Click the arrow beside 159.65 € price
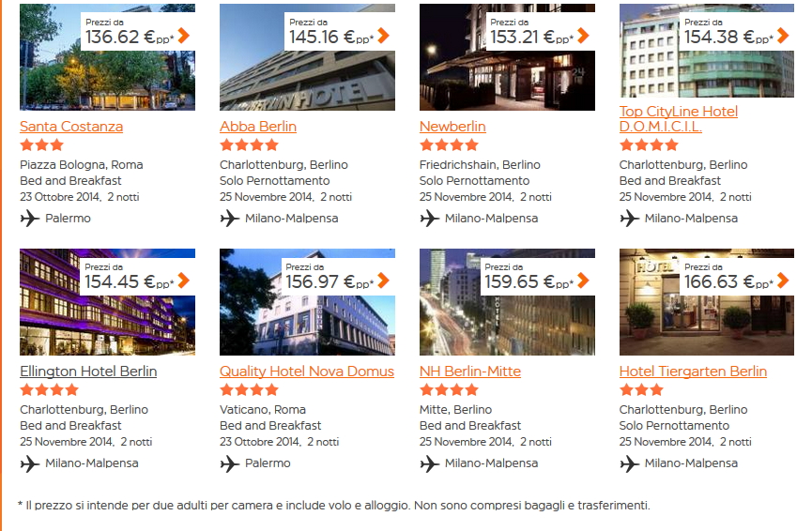Image resolution: width=812 pixels, height=531 pixels. [583, 281]
